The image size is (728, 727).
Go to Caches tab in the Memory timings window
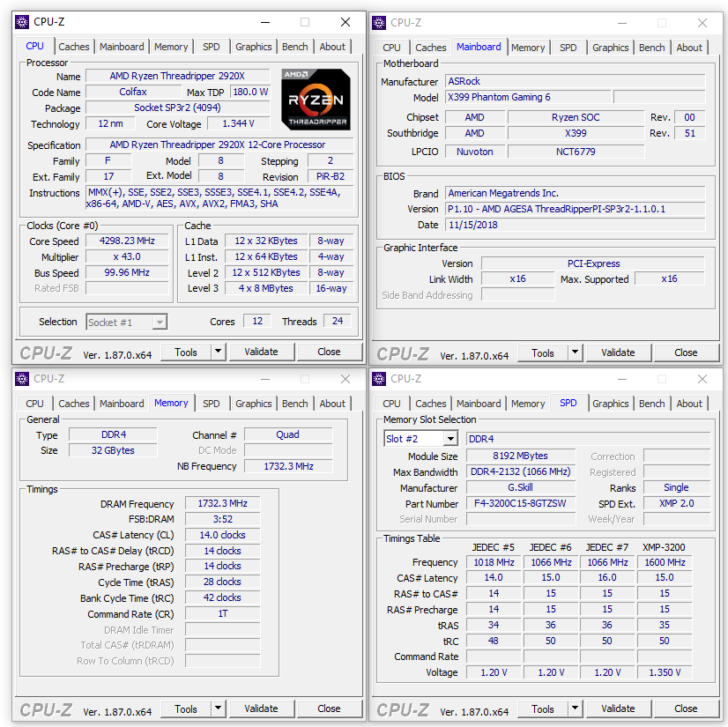(x=74, y=404)
